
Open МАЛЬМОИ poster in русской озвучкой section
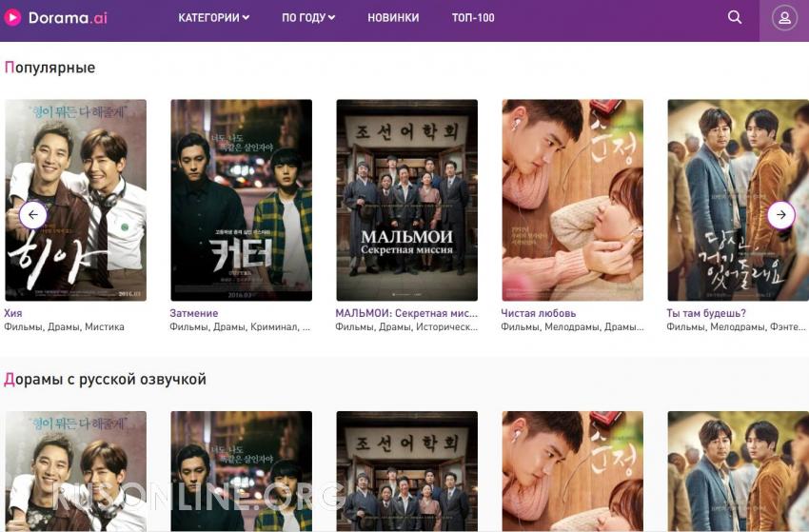pos(407,471)
